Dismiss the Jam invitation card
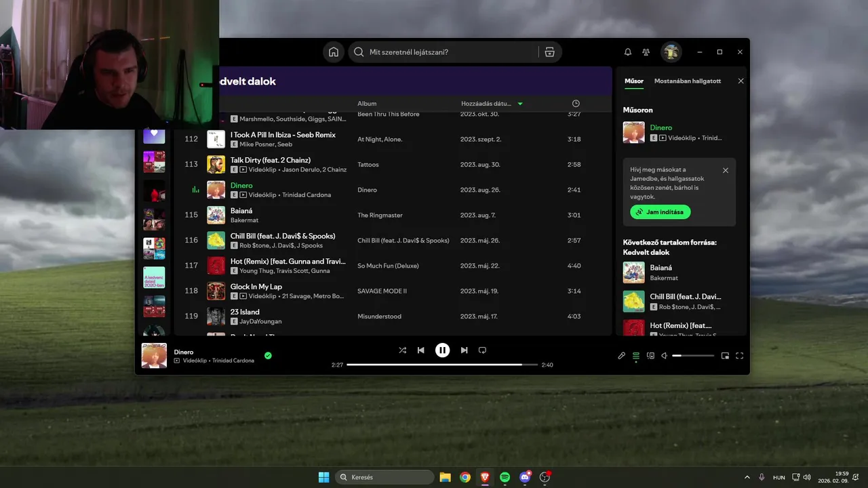The height and width of the screenshot is (488, 868). tap(726, 170)
